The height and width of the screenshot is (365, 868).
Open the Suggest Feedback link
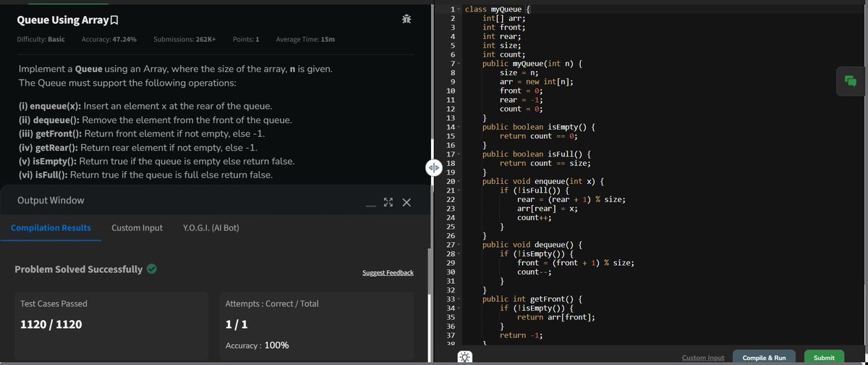pyautogui.click(x=388, y=272)
